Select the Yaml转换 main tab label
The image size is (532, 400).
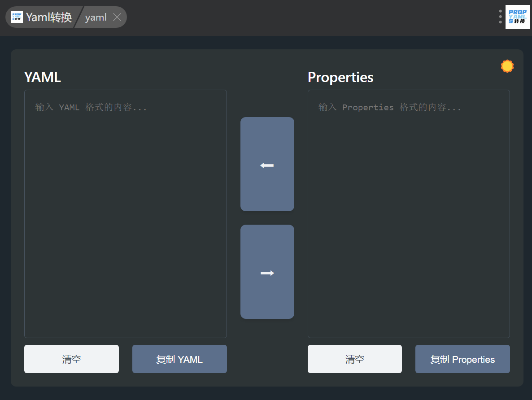click(49, 17)
